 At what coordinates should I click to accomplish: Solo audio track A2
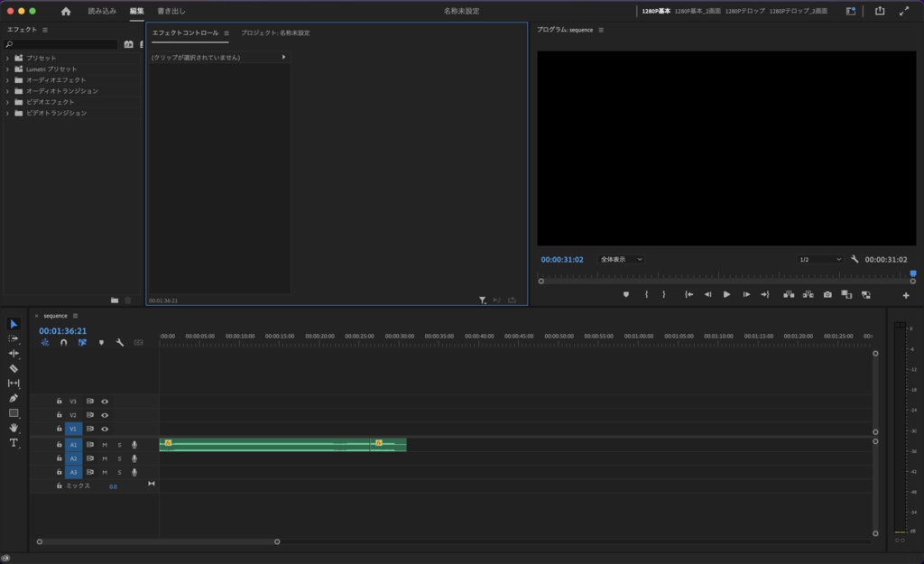[119, 458]
